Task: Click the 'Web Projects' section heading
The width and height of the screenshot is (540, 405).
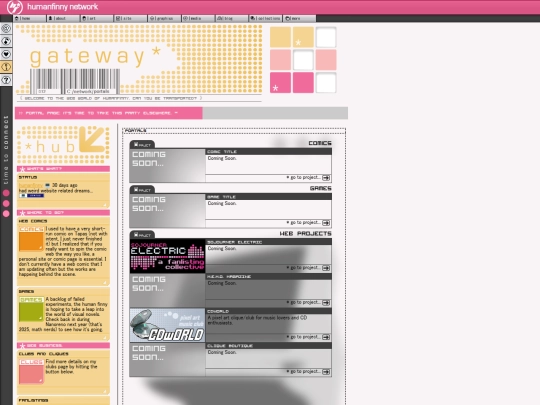Action: (x=305, y=233)
